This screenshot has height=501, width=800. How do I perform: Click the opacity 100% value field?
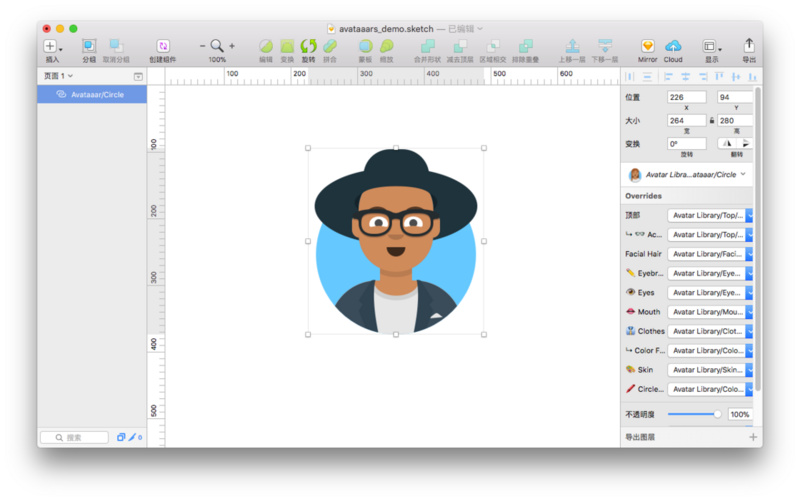pos(740,414)
